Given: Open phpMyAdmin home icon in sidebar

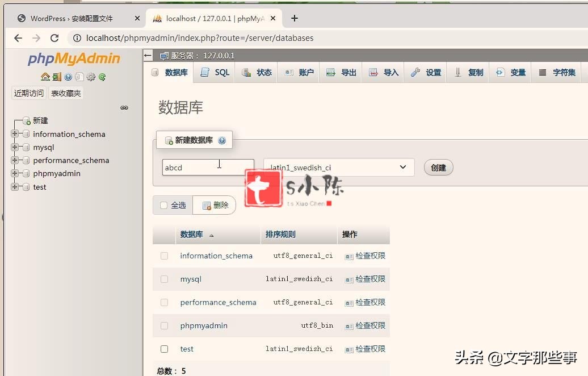Looking at the screenshot, I should [45, 77].
